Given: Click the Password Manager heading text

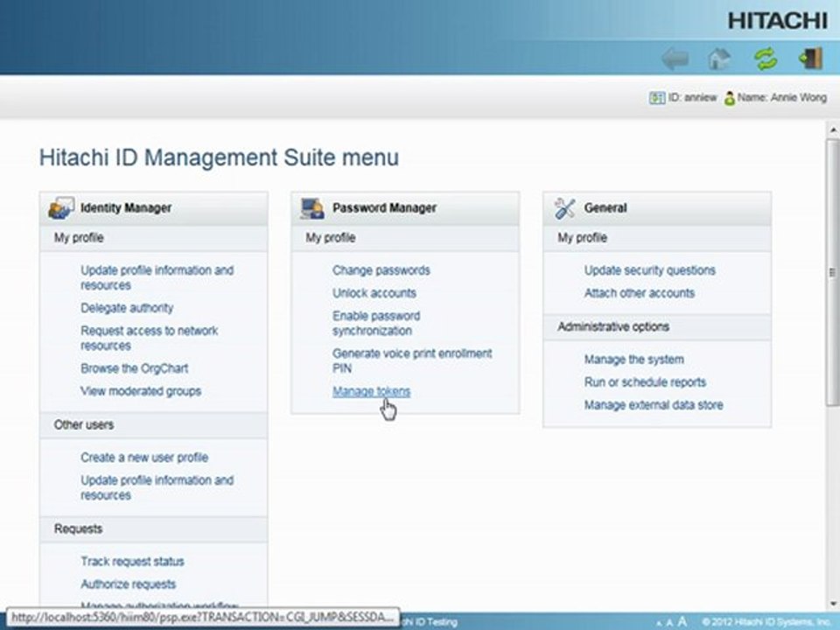Looking at the screenshot, I should pyautogui.click(x=384, y=208).
